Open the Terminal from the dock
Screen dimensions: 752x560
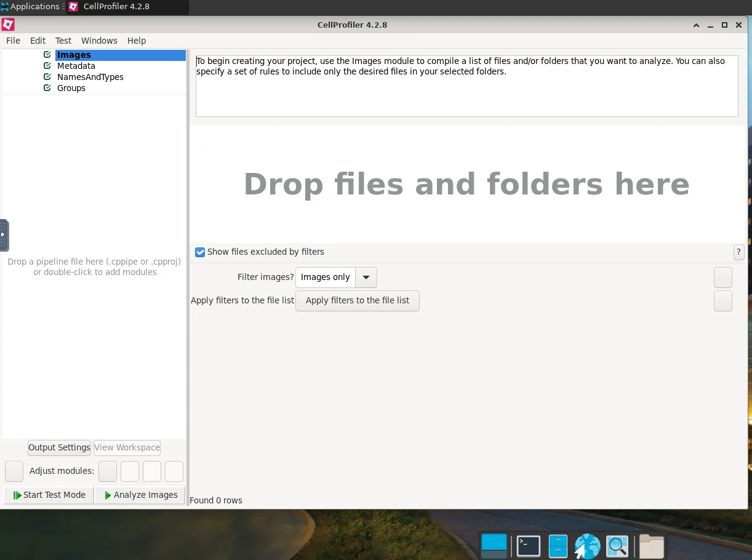pyautogui.click(x=528, y=546)
